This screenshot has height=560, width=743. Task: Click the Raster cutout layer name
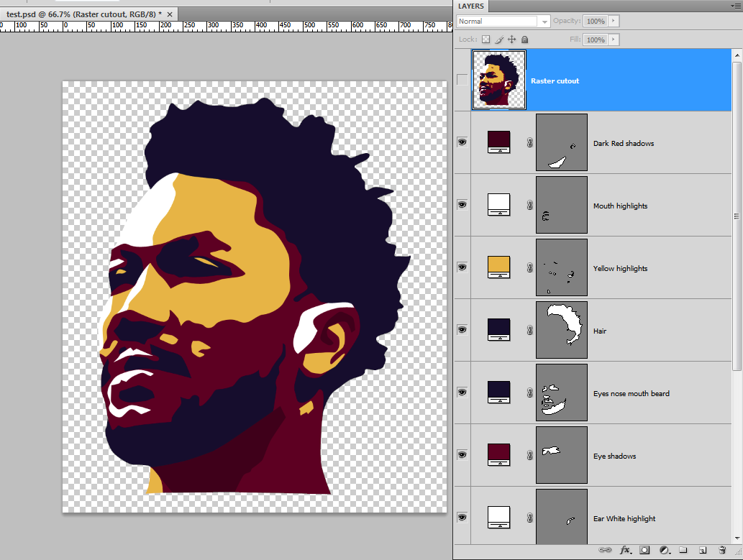pyautogui.click(x=555, y=81)
